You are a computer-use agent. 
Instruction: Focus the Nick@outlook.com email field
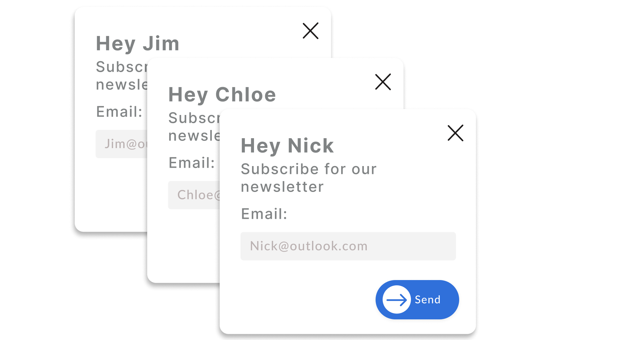348,246
